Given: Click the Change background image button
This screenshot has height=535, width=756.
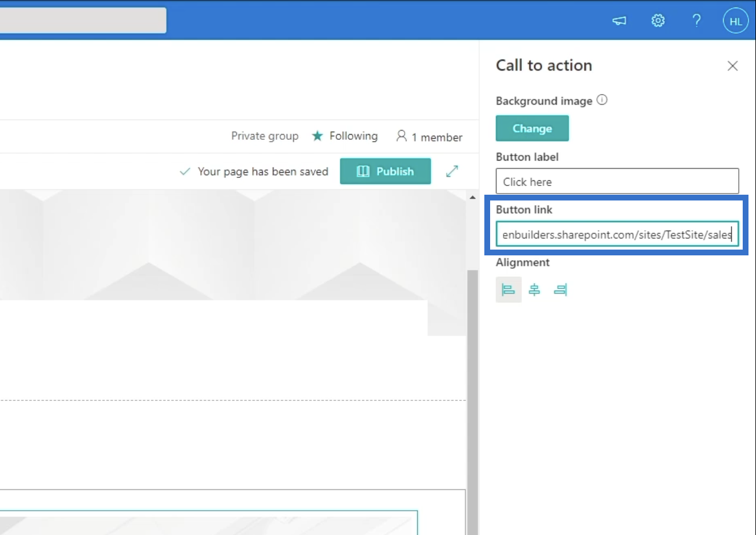Looking at the screenshot, I should [532, 128].
